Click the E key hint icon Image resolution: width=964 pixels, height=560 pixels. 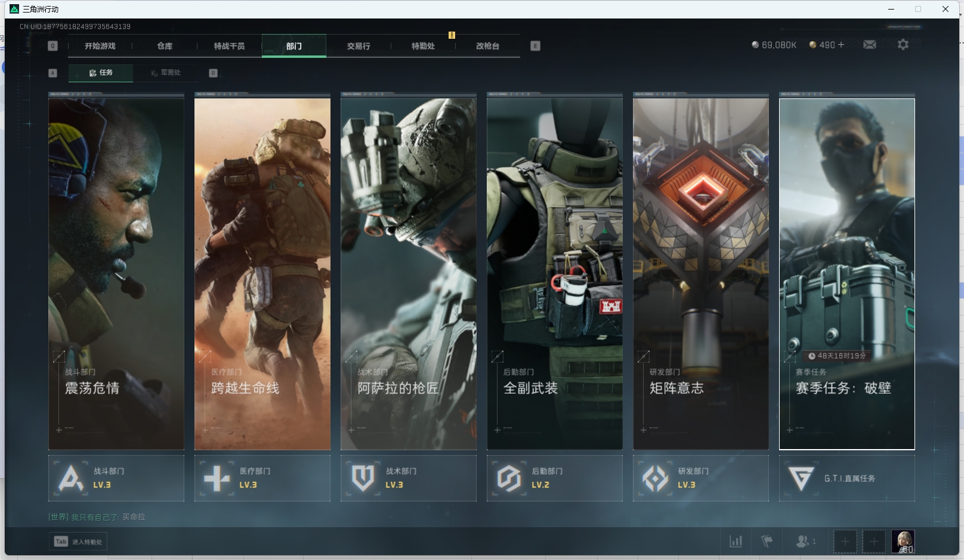535,46
